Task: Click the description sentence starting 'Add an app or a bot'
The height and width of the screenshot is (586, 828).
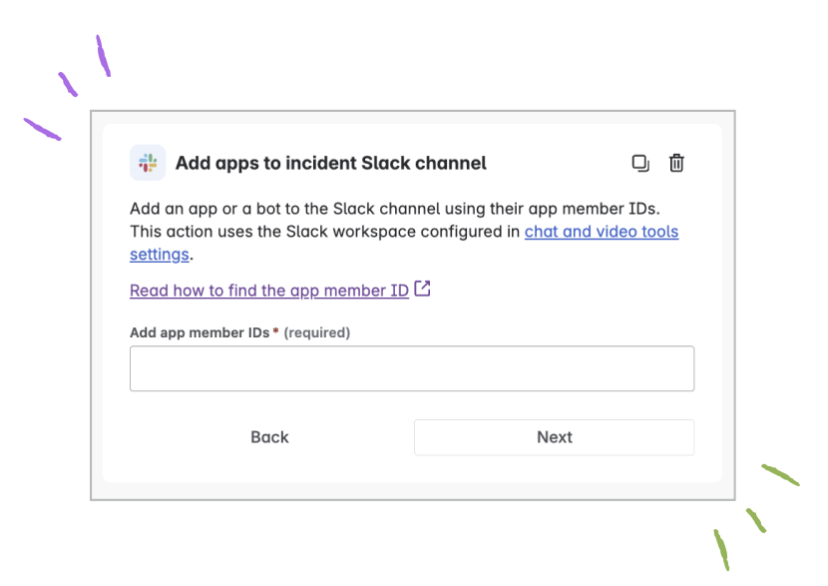Action: 395,209
